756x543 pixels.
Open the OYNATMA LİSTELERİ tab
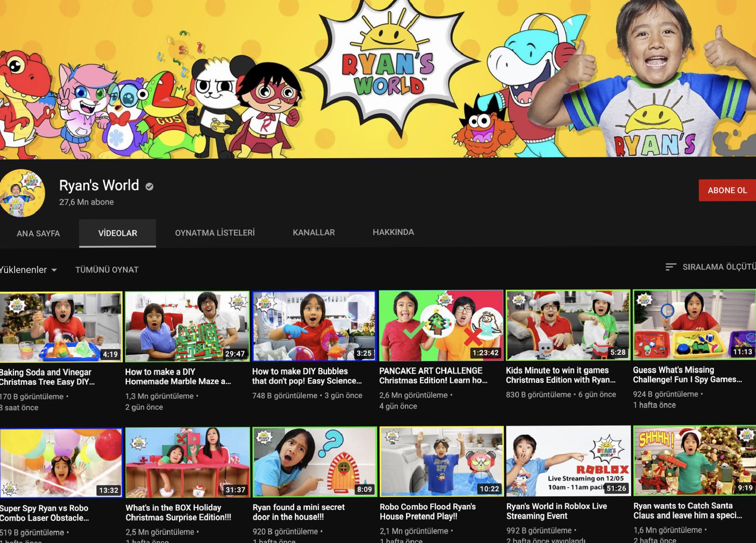pyautogui.click(x=215, y=233)
